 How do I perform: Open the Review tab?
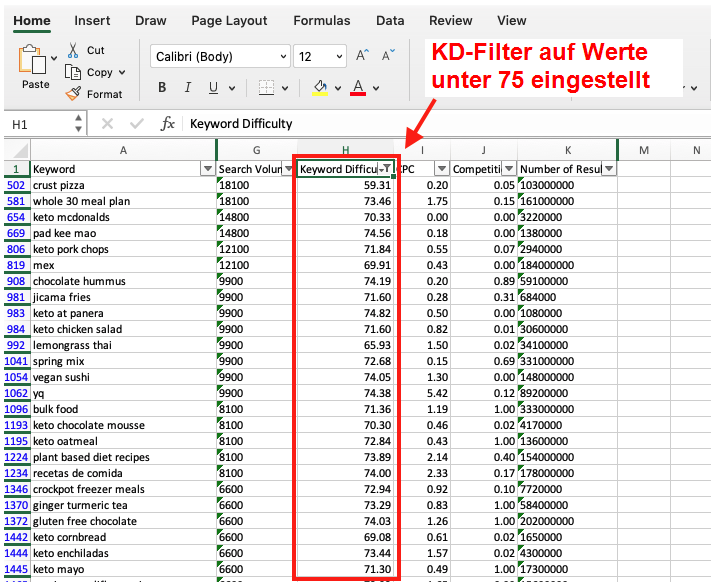pyautogui.click(x=451, y=21)
